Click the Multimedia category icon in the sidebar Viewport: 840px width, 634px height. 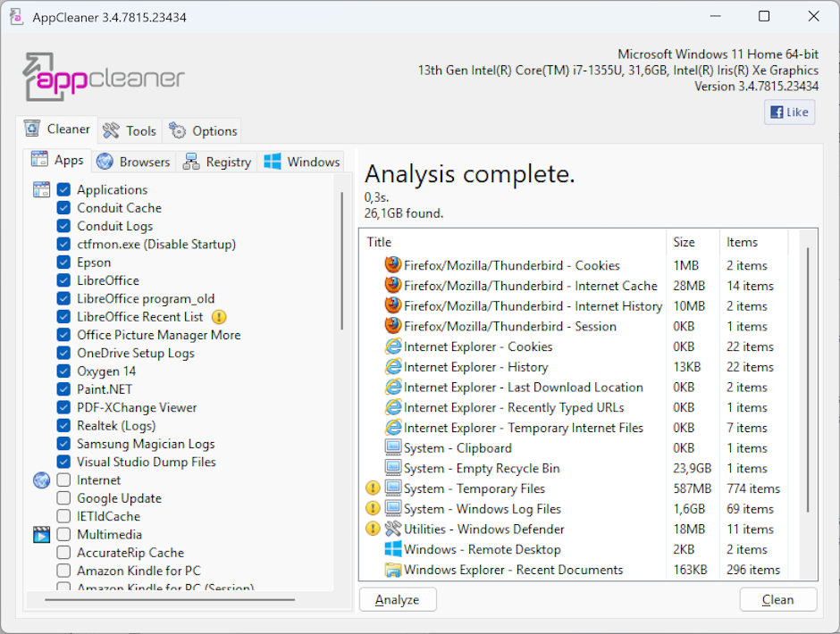39,534
